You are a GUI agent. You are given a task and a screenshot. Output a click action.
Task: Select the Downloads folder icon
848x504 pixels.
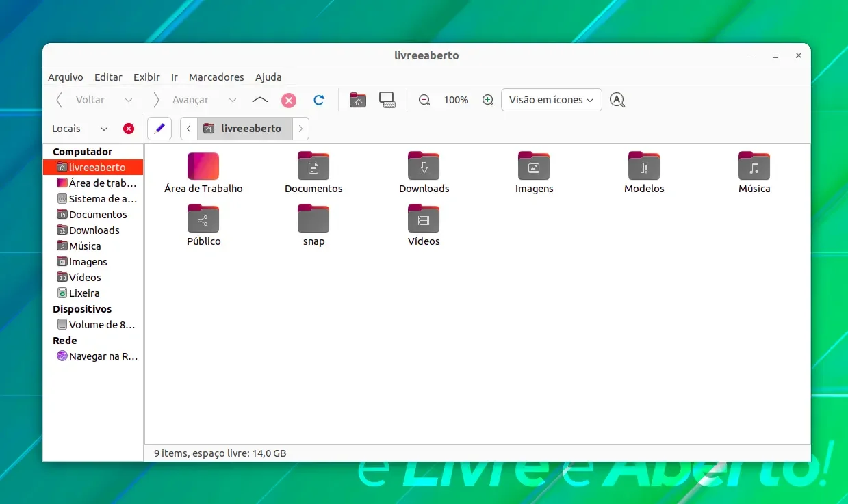(424, 166)
